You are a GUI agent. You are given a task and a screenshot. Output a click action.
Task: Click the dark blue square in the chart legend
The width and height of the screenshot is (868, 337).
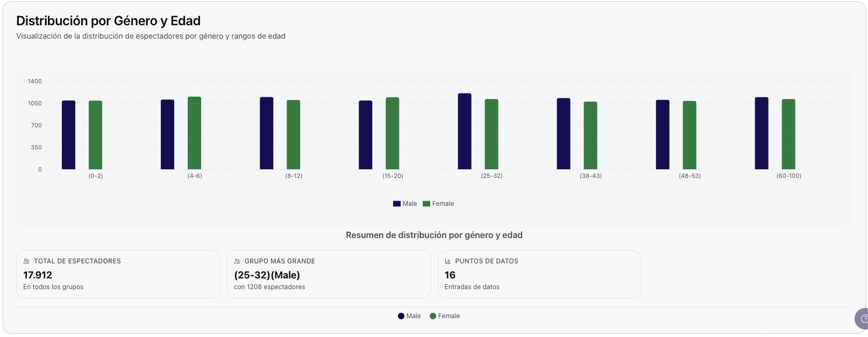point(397,204)
